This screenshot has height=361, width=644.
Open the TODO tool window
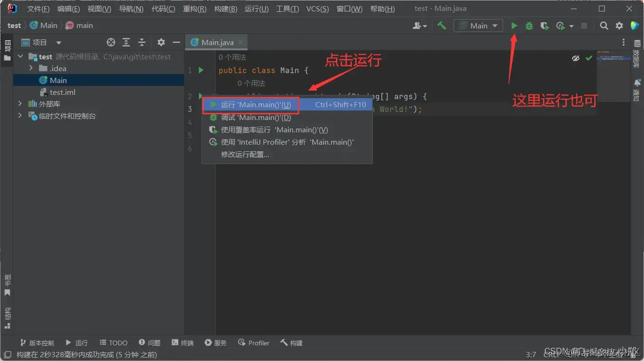[114, 342]
